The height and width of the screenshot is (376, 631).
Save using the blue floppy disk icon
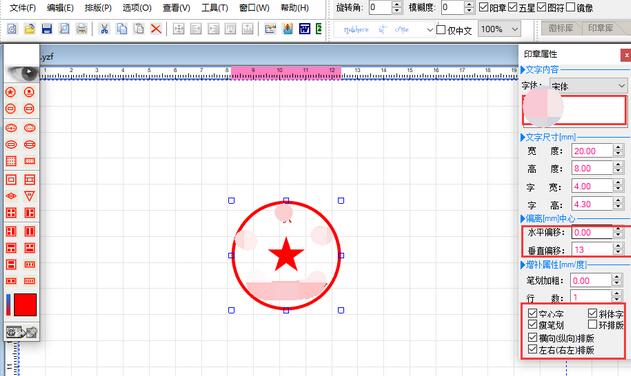47,29
